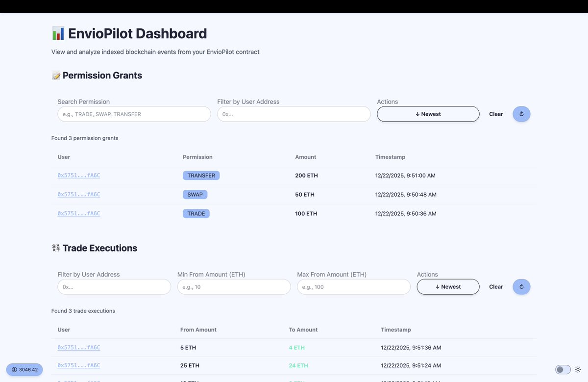Click 'Found 3 permission grants' text
The width and height of the screenshot is (588, 382).
pyautogui.click(x=85, y=138)
